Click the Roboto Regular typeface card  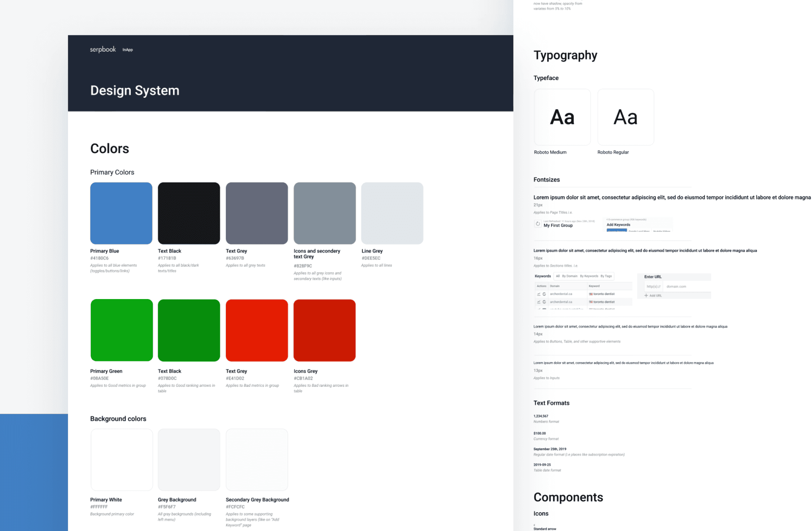point(625,117)
